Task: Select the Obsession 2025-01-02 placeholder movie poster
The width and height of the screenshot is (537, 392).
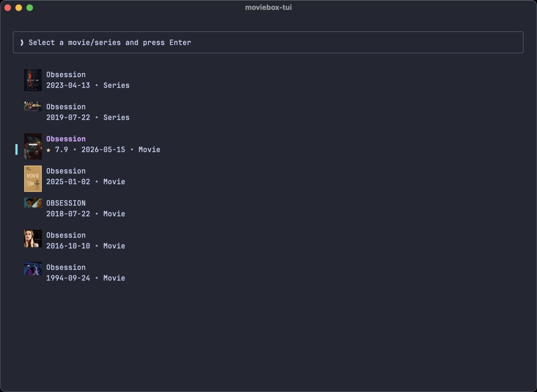Action: pos(33,178)
